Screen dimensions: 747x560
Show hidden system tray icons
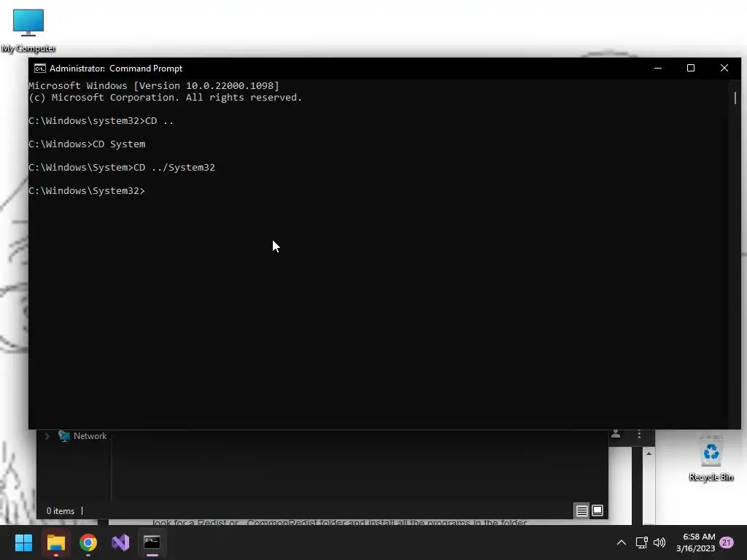point(622,542)
